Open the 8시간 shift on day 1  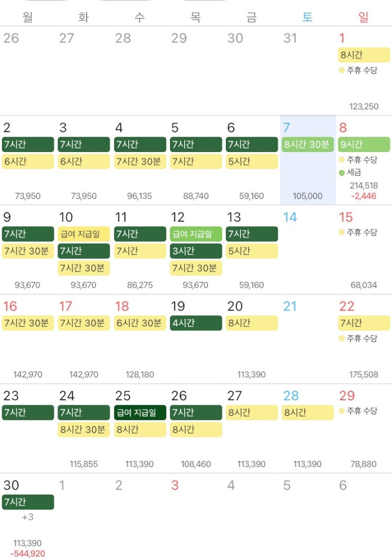(x=364, y=55)
